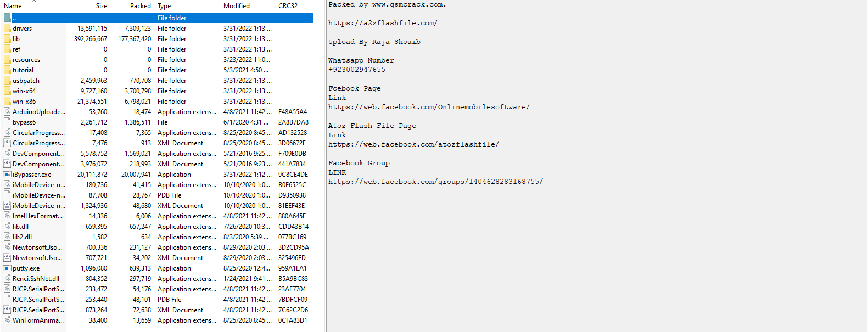868x332 pixels.
Task: Select the lib2.dll file icon
Action: tap(7, 237)
